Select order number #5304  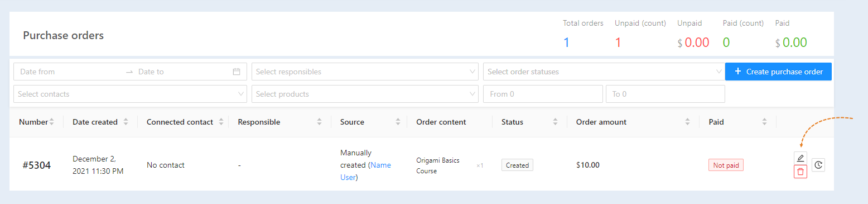[x=37, y=165]
